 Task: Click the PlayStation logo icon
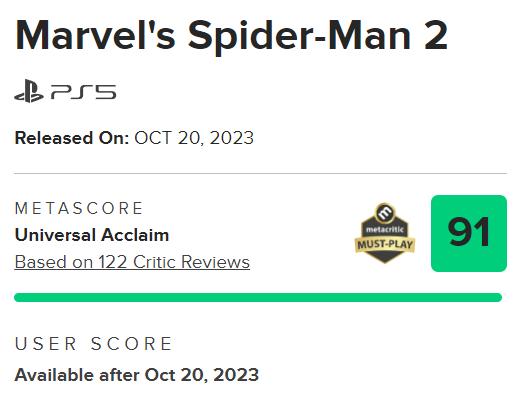tap(29, 91)
